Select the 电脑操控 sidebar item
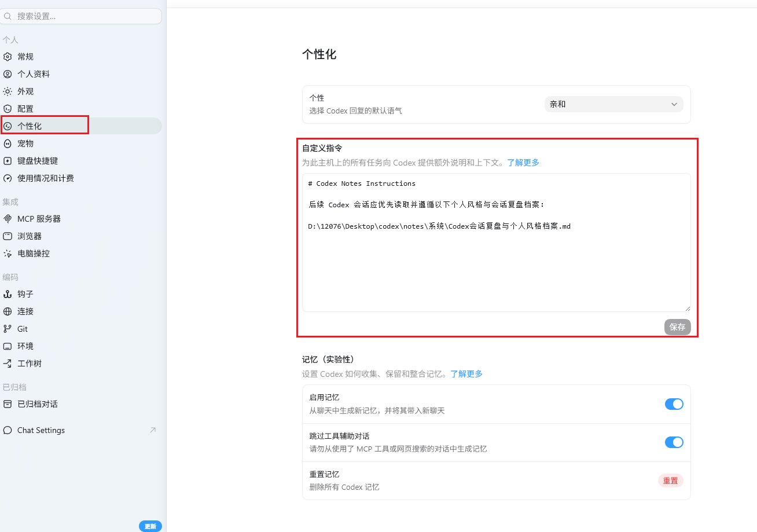757x532 pixels. [x=81, y=254]
